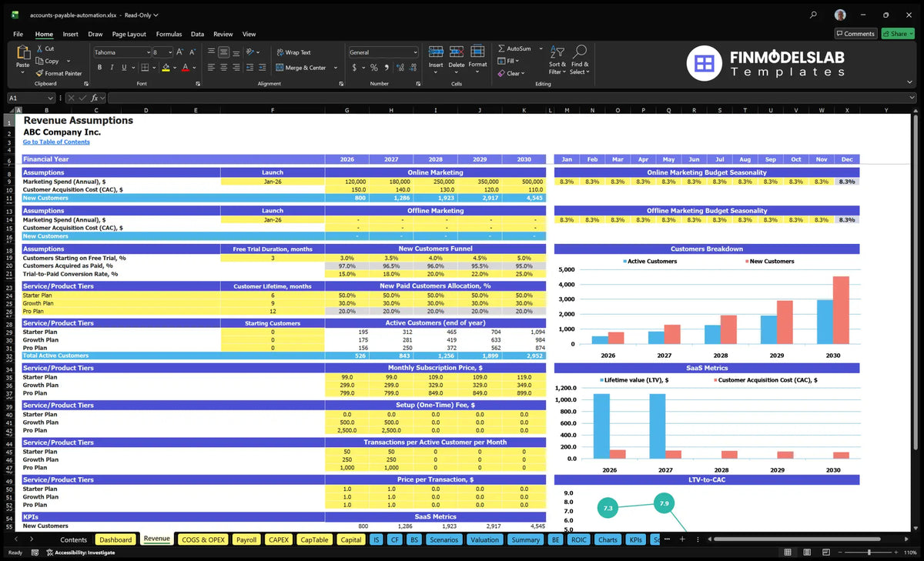Switch to the Formulas ribbon tab
924x561 pixels.
pos(169,34)
